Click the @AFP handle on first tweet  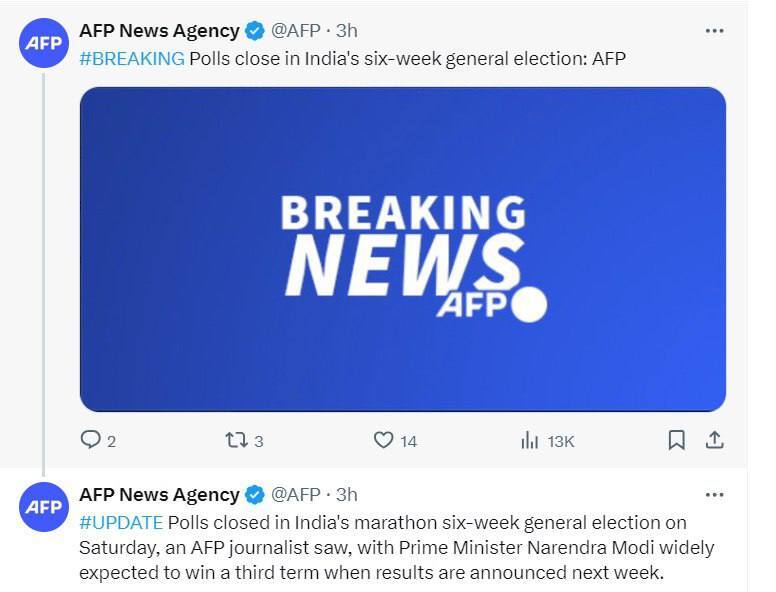(296, 31)
